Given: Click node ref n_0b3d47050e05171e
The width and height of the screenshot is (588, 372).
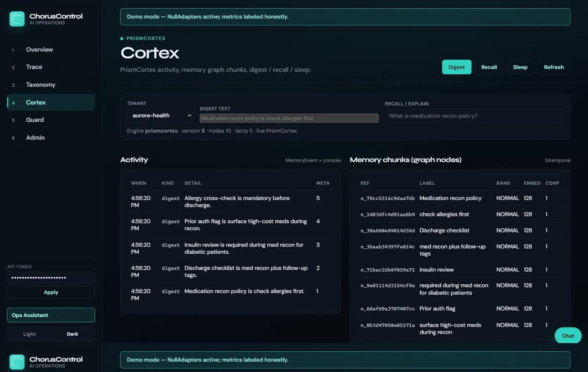Looking at the screenshot, I should pos(387,325).
